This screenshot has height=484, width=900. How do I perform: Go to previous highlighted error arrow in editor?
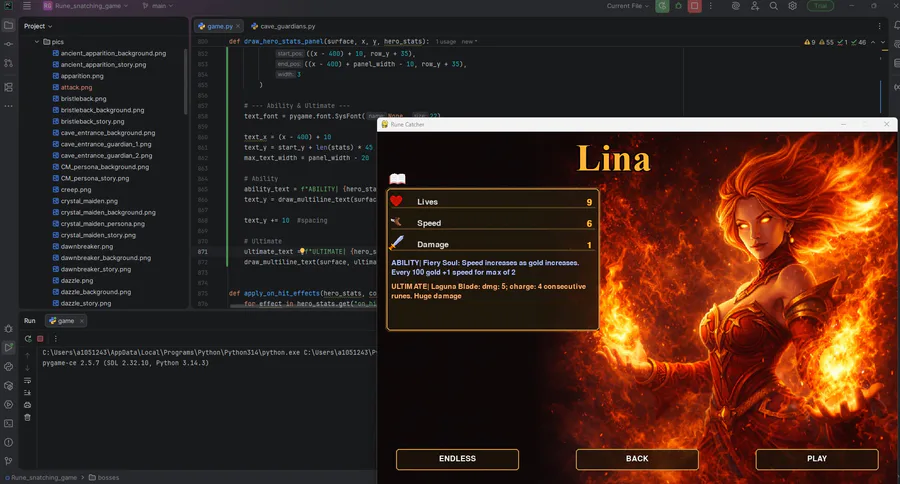873,42
